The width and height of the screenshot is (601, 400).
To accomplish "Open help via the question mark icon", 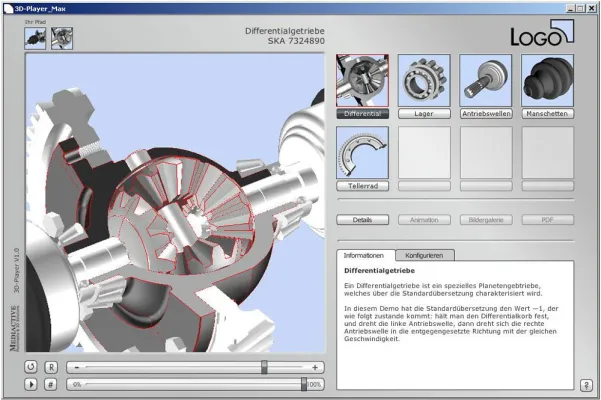I will click(586, 384).
